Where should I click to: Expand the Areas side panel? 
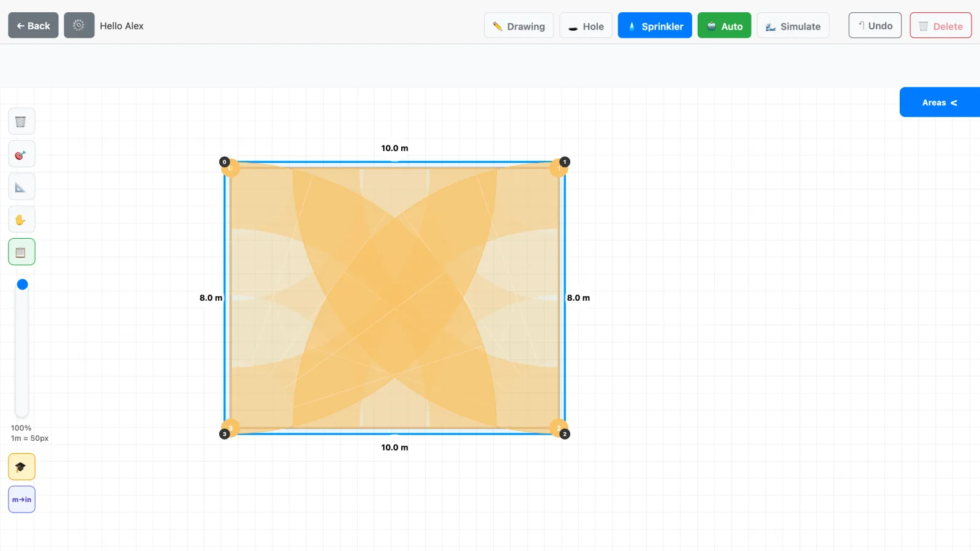pyautogui.click(x=940, y=102)
